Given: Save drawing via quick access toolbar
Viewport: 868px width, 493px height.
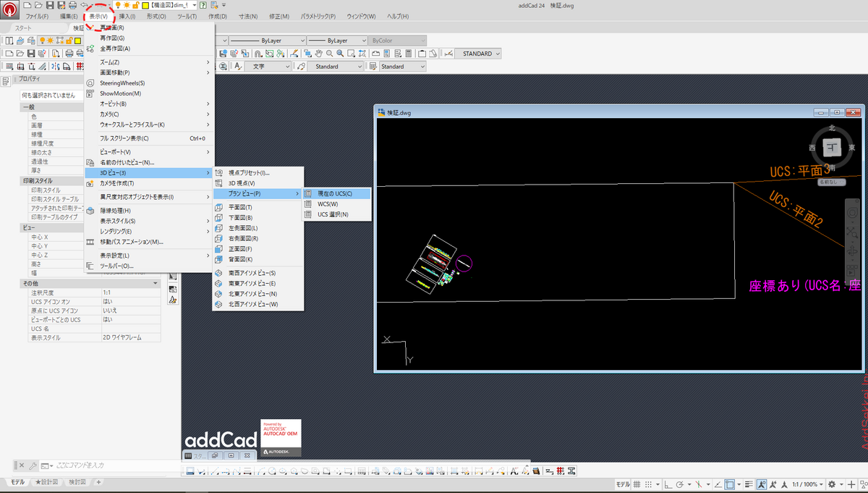Looking at the screenshot, I should (x=51, y=5).
